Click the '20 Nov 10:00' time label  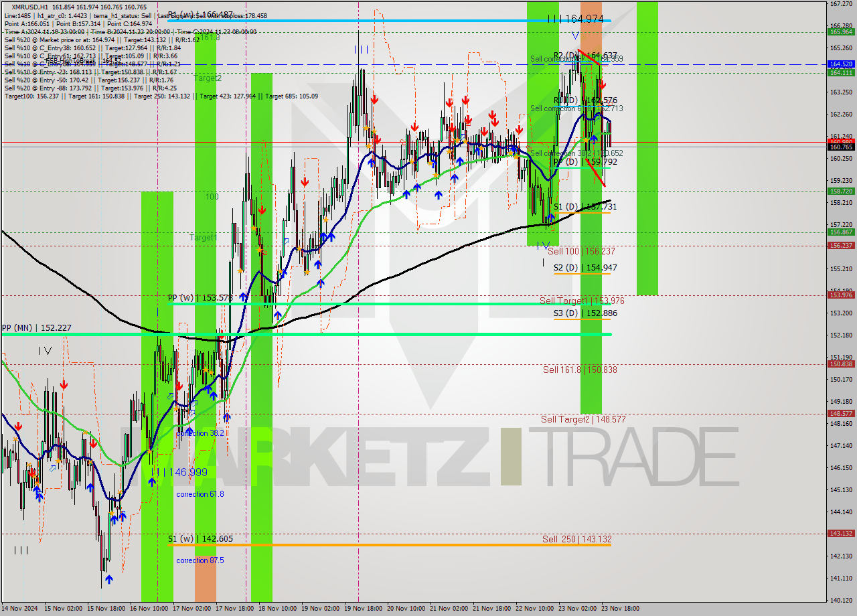406,609
